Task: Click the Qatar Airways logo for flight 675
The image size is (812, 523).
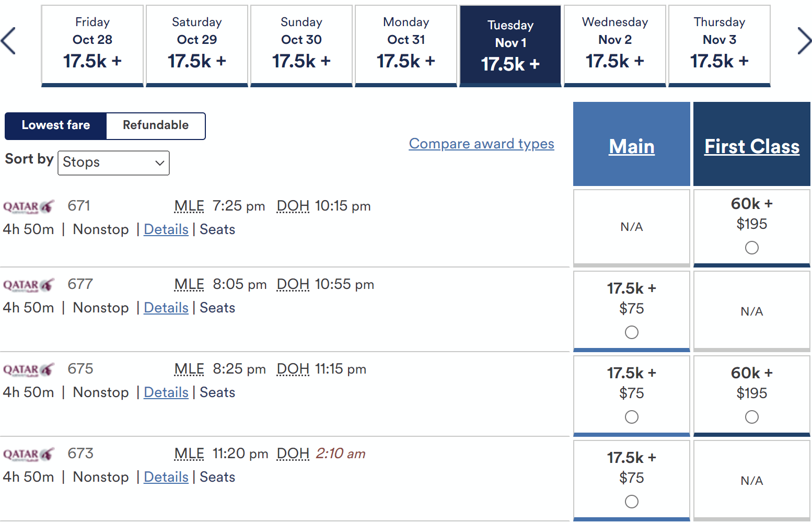Action: pyautogui.click(x=29, y=369)
